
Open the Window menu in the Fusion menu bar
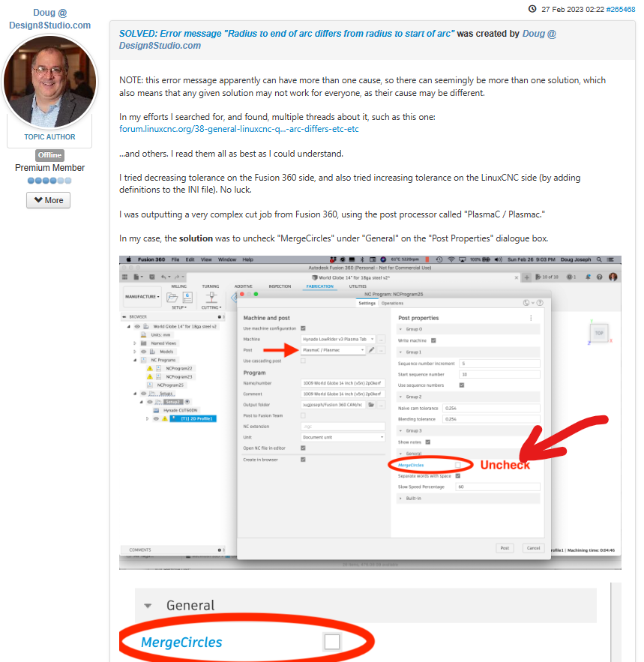point(226,259)
